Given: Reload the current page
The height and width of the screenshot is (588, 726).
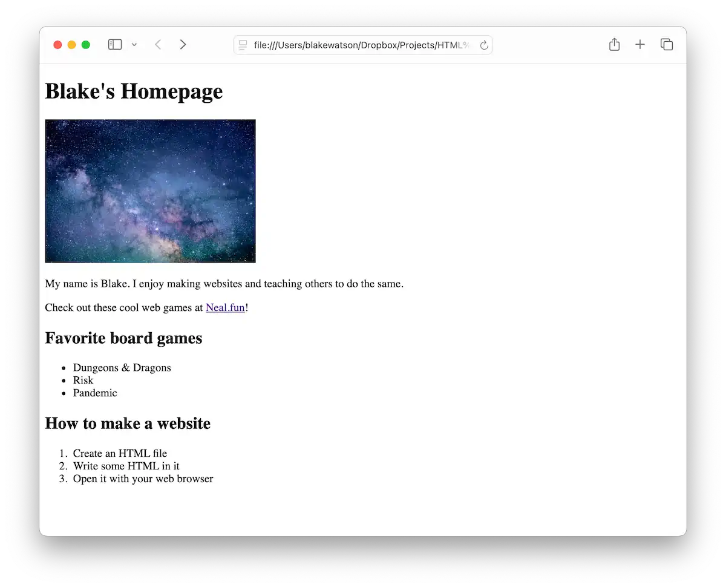Looking at the screenshot, I should 483,45.
